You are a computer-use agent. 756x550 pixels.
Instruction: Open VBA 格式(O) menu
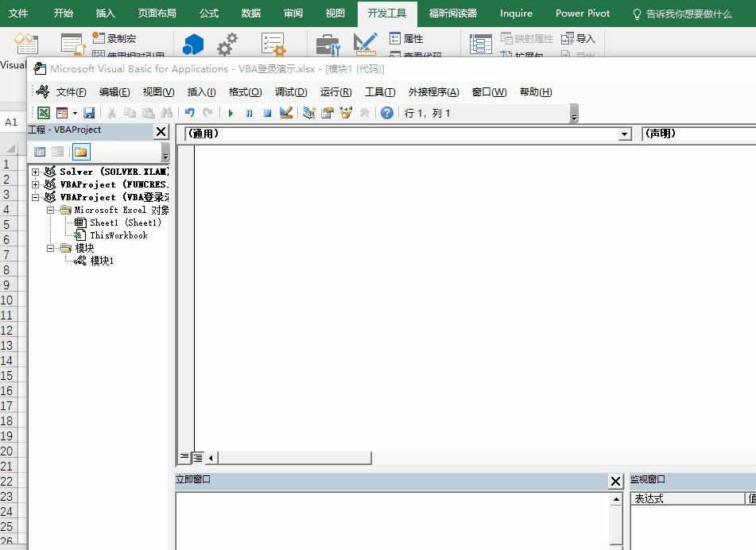point(245,92)
